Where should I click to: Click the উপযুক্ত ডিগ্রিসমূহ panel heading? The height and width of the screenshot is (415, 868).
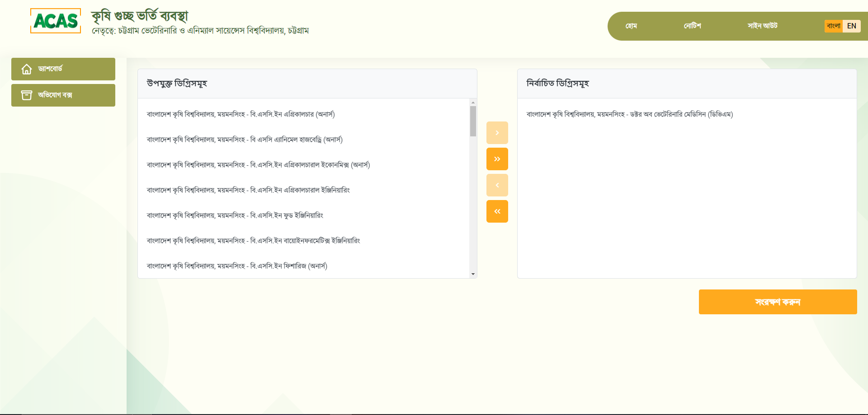pyautogui.click(x=177, y=84)
